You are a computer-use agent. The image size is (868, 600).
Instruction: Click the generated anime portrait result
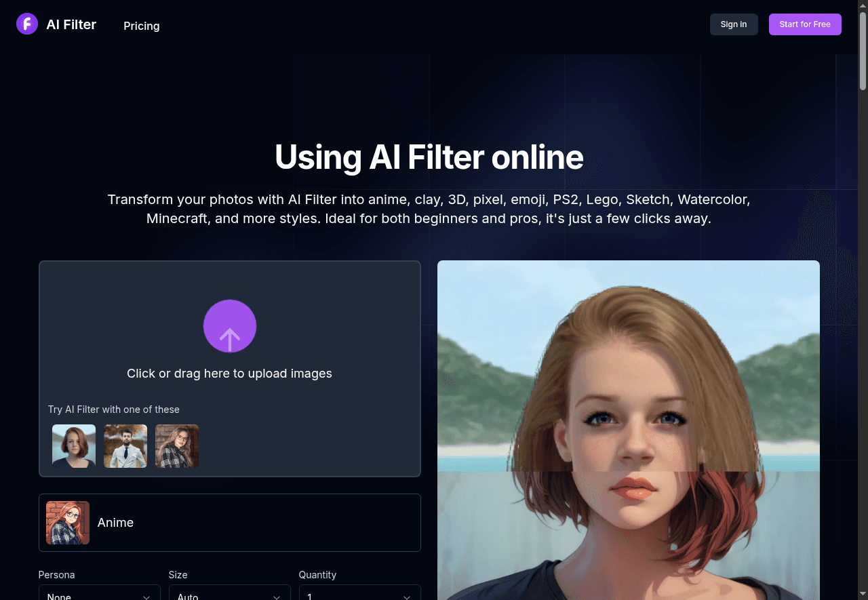click(x=628, y=430)
